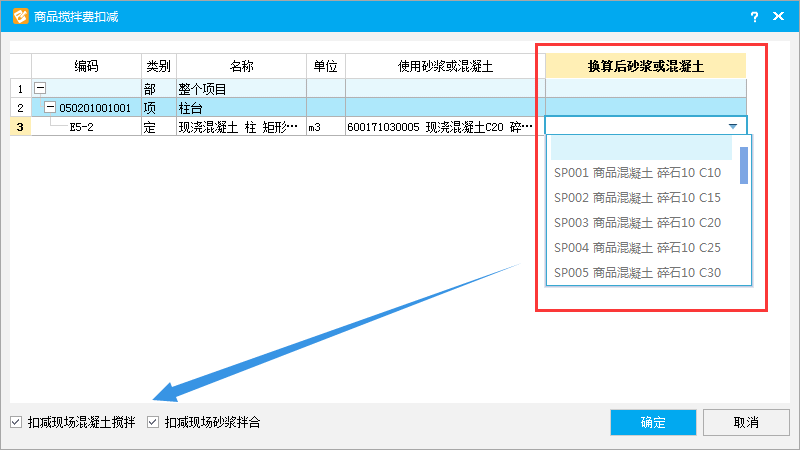Open the 换算后砂浆或混凝土 dropdown arrow

733,127
